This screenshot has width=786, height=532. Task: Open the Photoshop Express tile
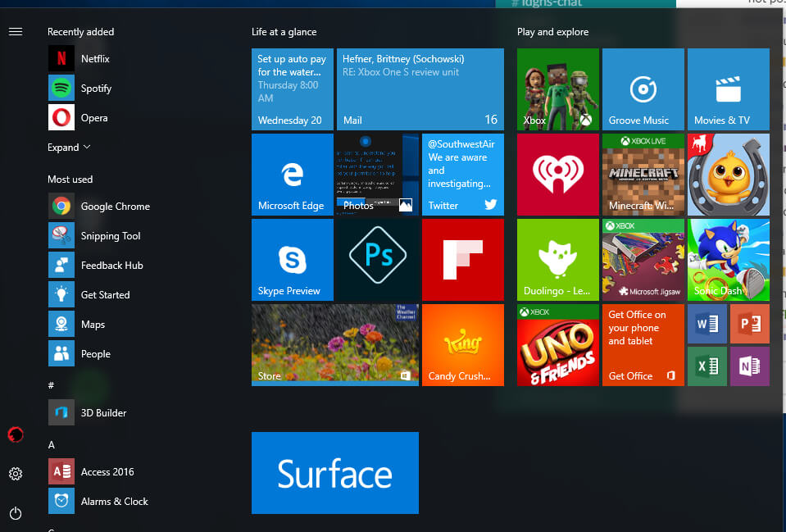pos(378,260)
